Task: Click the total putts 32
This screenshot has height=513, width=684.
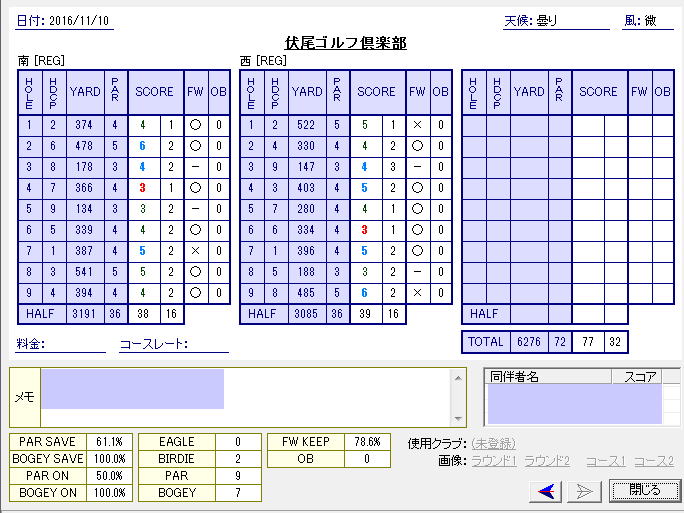Action: coord(615,342)
